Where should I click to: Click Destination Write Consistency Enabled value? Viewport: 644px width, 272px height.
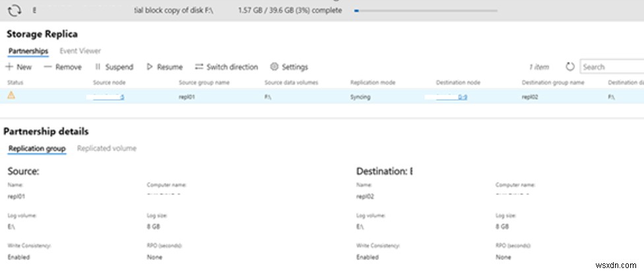pos(368,257)
